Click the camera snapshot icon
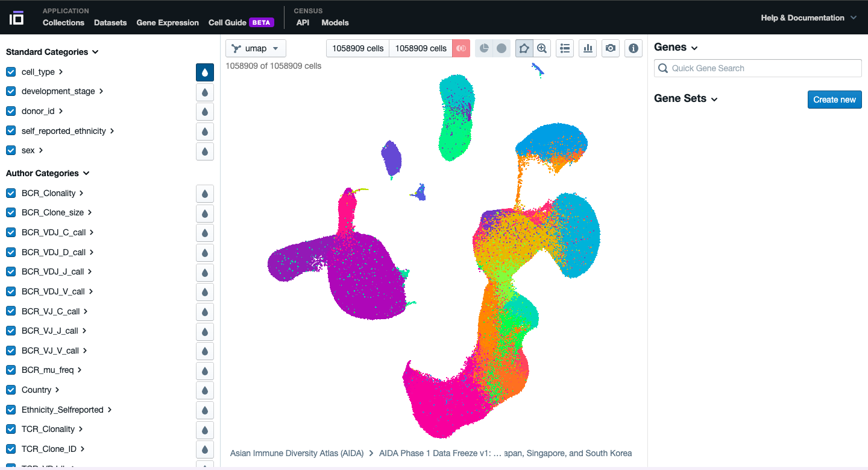 (x=611, y=48)
